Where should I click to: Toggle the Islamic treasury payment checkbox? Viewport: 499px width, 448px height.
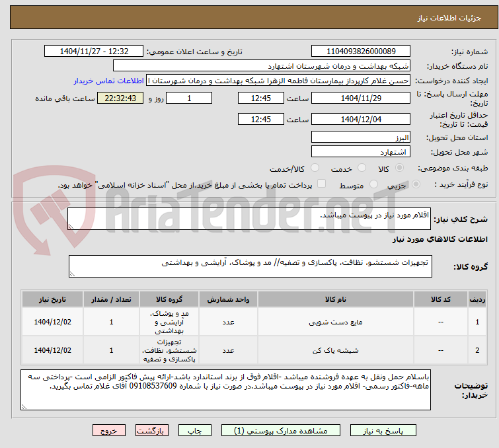pos(322,184)
